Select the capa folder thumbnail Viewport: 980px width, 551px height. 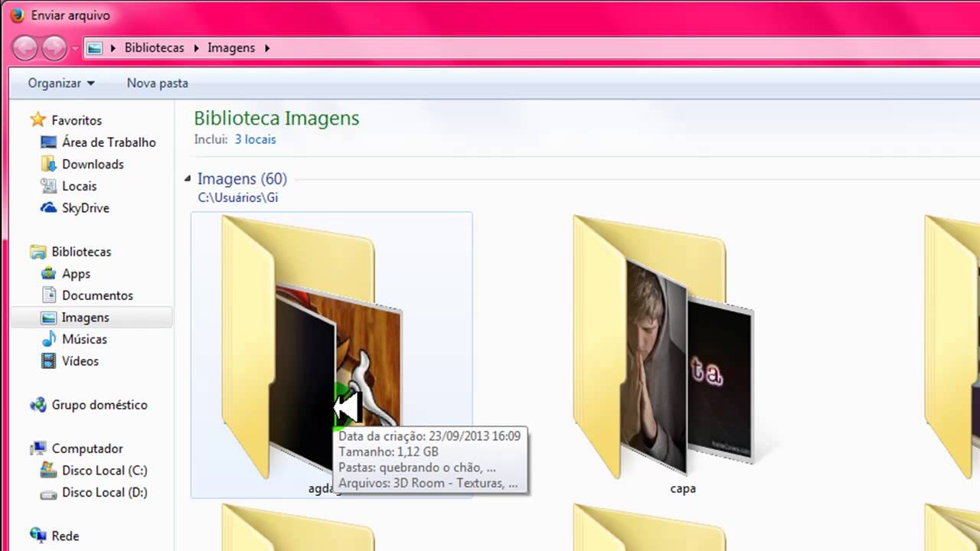tap(663, 348)
